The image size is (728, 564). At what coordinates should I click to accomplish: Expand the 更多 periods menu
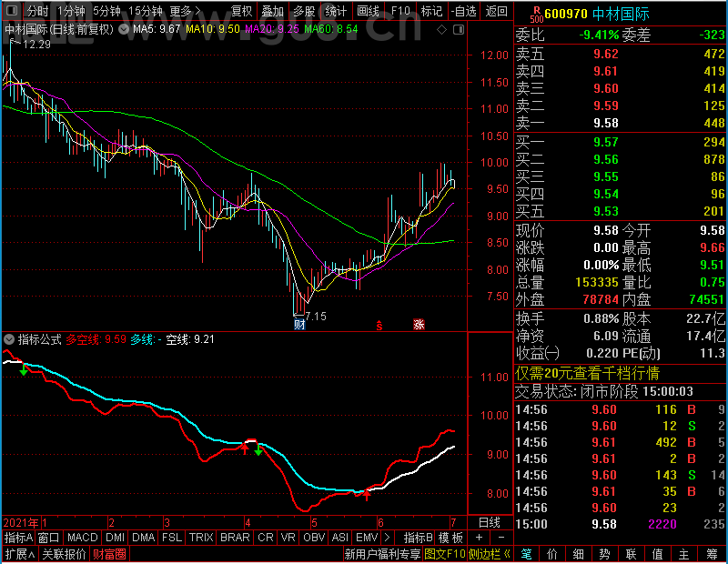[185, 11]
